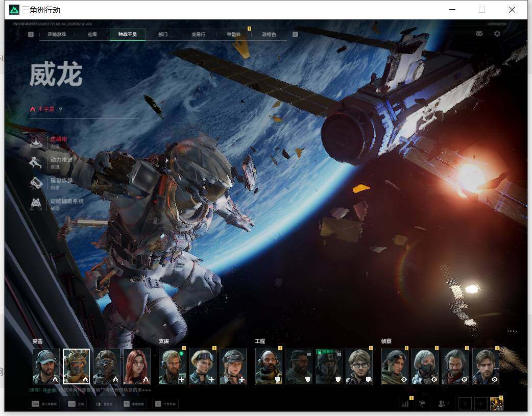Click the question mark next to 王宇昊

60,110
